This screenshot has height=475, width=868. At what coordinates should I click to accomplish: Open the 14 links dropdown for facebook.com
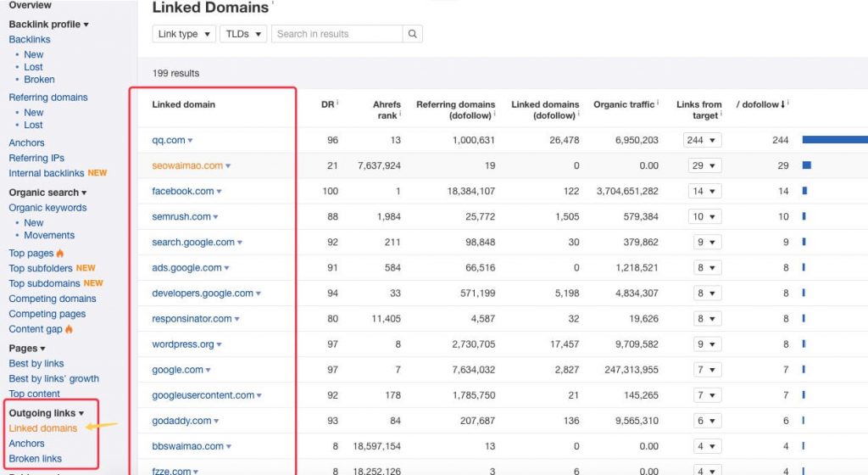pyautogui.click(x=704, y=191)
